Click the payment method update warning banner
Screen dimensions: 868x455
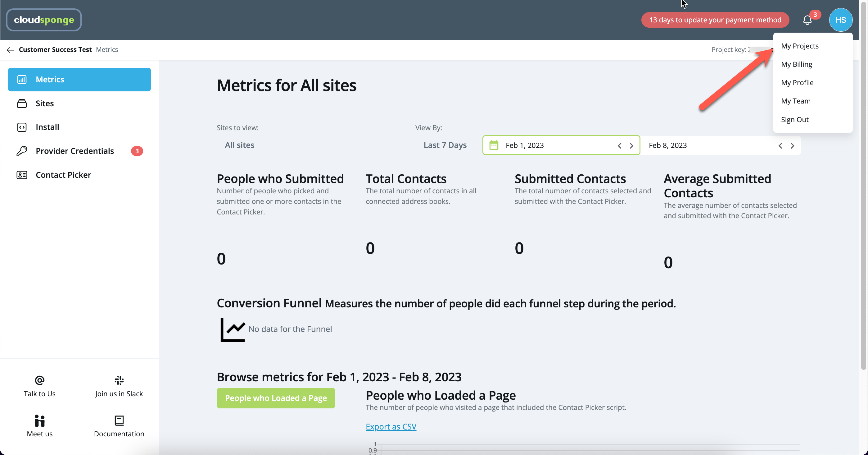[x=715, y=20]
